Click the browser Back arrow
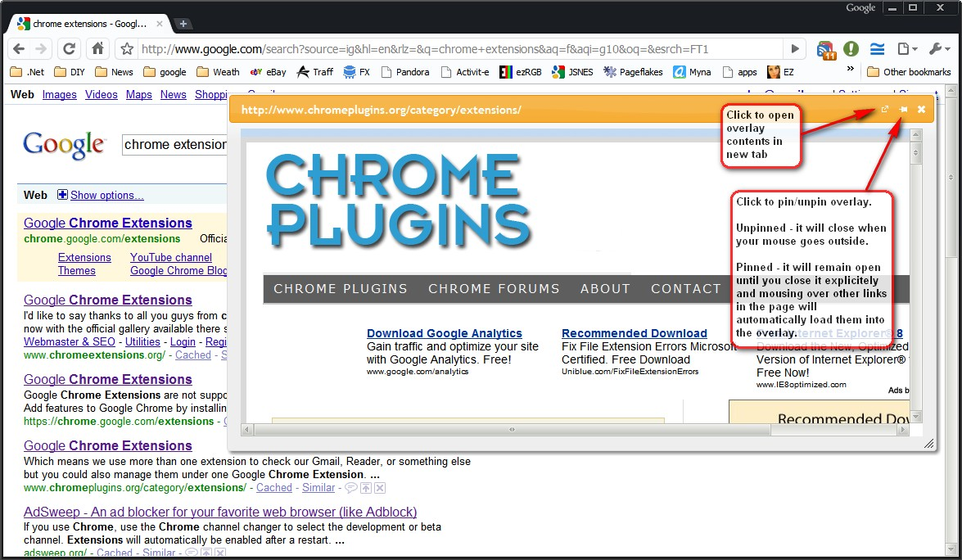 click(19, 48)
